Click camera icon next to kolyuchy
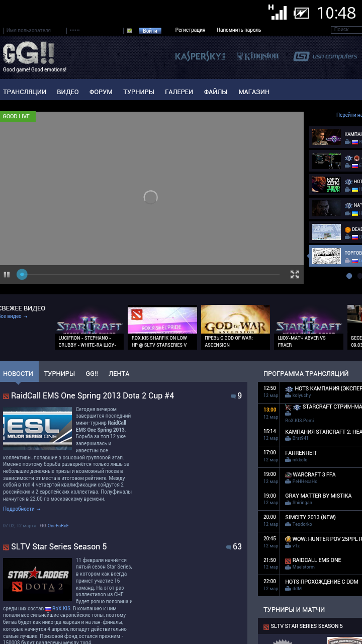The height and width of the screenshot is (644, 362). [288, 396]
